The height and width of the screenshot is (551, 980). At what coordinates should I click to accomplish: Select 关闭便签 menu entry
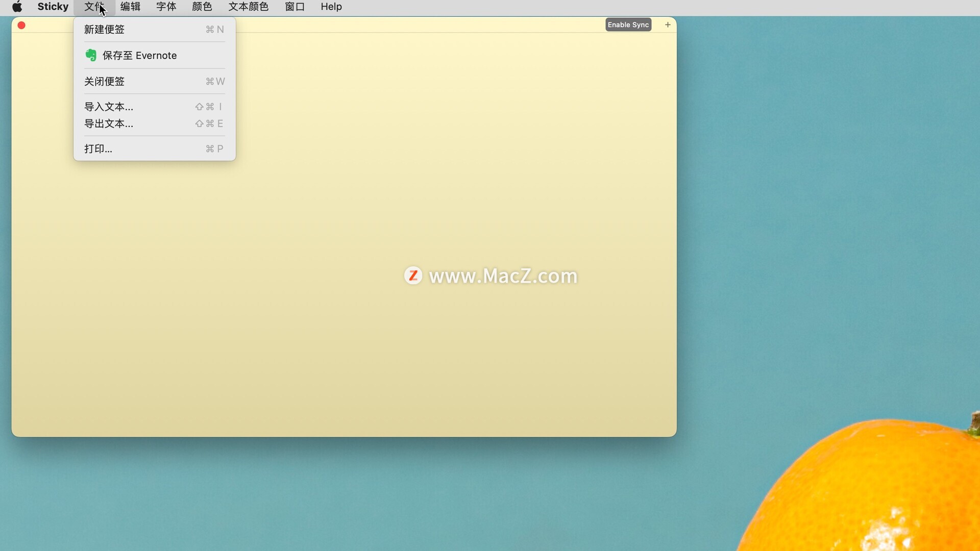[x=155, y=82]
